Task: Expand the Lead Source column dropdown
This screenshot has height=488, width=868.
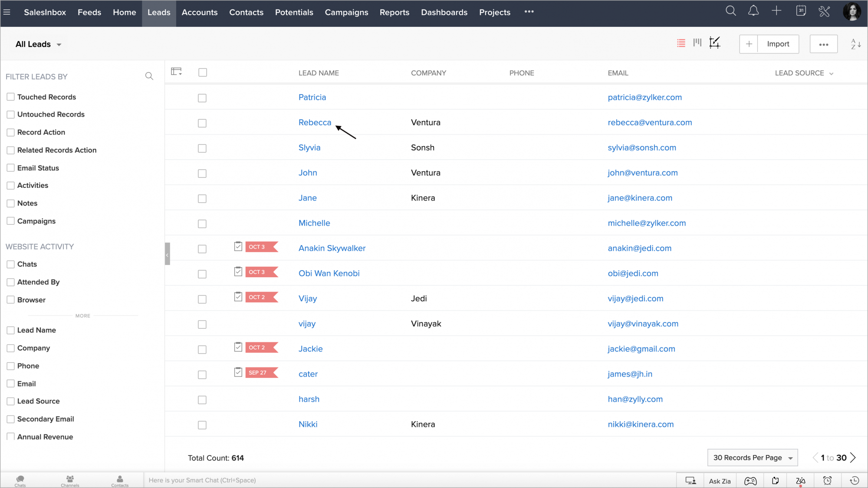Action: (x=831, y=73)
